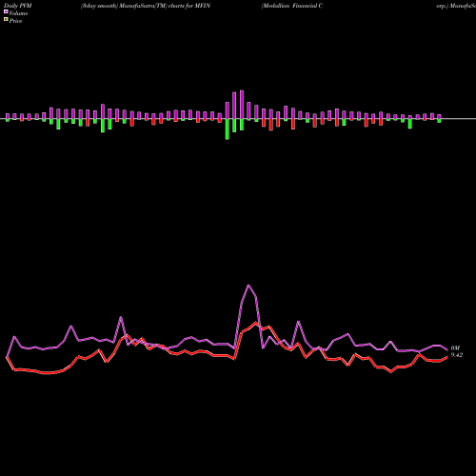This screenshot has height=476, width=476.
Task: Click the Volume legend label
Action: pos(18,13)
